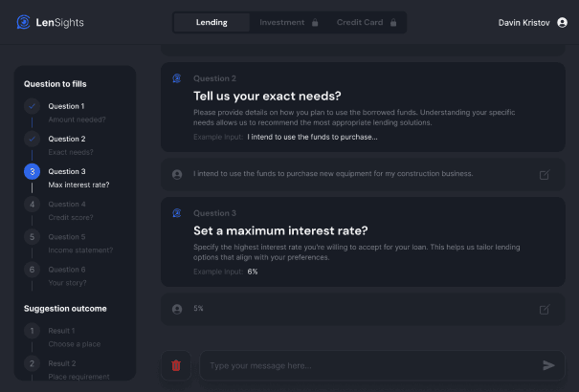Go to Question 5 Income statement step
Viewport: 579px width, 392px height.
point(32,237)
